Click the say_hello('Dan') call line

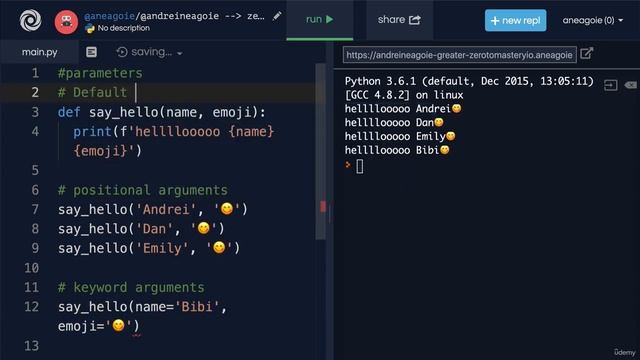tap(141, 229)
